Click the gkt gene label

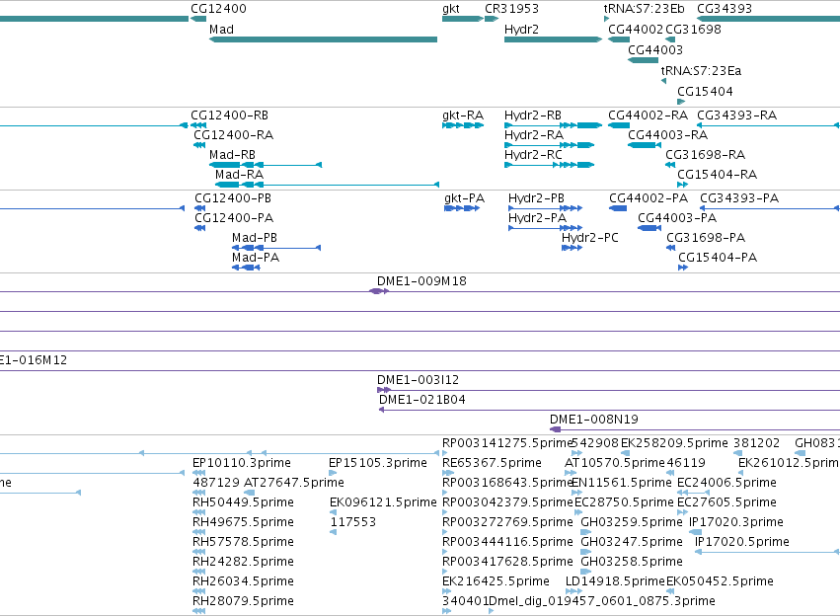[x=451, y=9]
